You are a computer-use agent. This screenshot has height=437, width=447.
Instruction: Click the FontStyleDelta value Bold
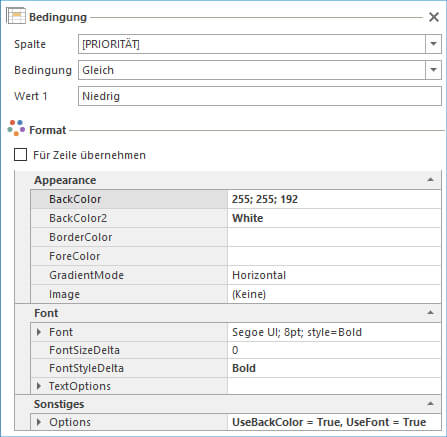[x=244, y=368]
